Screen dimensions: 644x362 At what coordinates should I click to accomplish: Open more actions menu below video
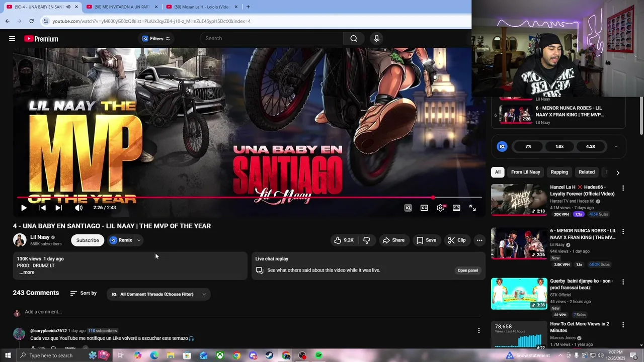(479, 240)
